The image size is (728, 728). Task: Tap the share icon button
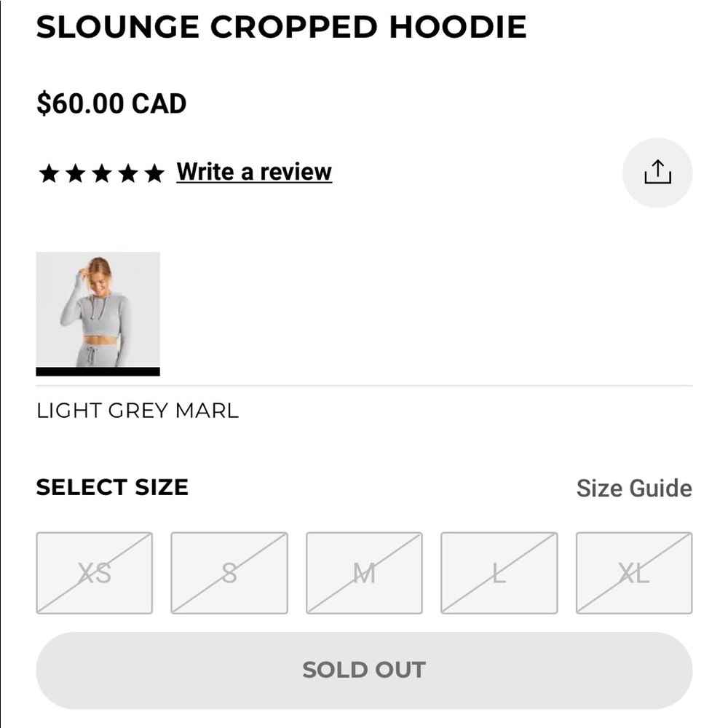coord(657,173)
